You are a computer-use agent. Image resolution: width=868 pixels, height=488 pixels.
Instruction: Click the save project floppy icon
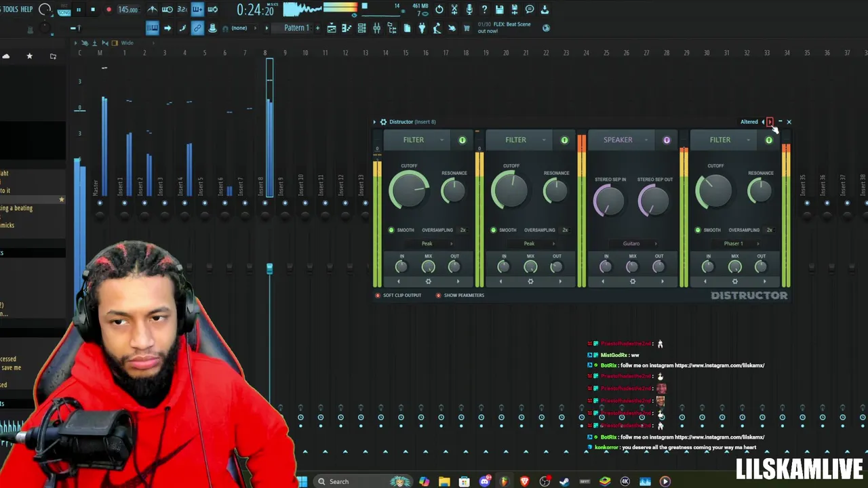pyautogui.click(x=499, y=9)
